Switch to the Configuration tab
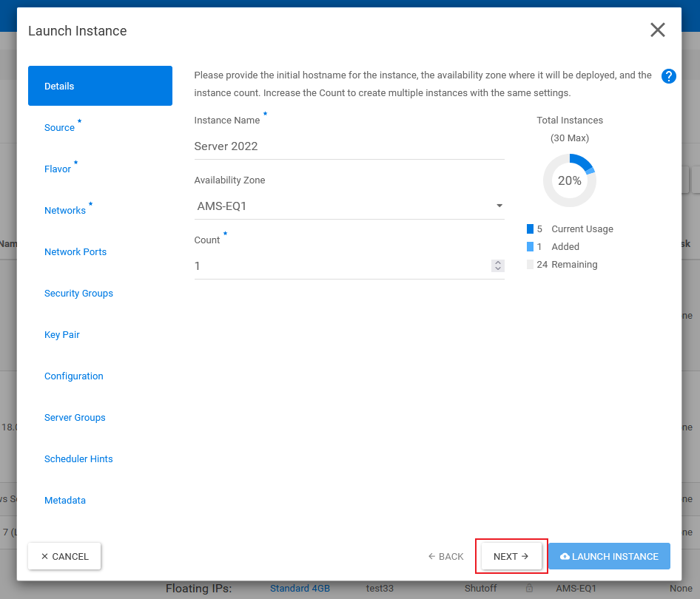The width and height of the screenshot is (700, 599). [x=74, y=376]
